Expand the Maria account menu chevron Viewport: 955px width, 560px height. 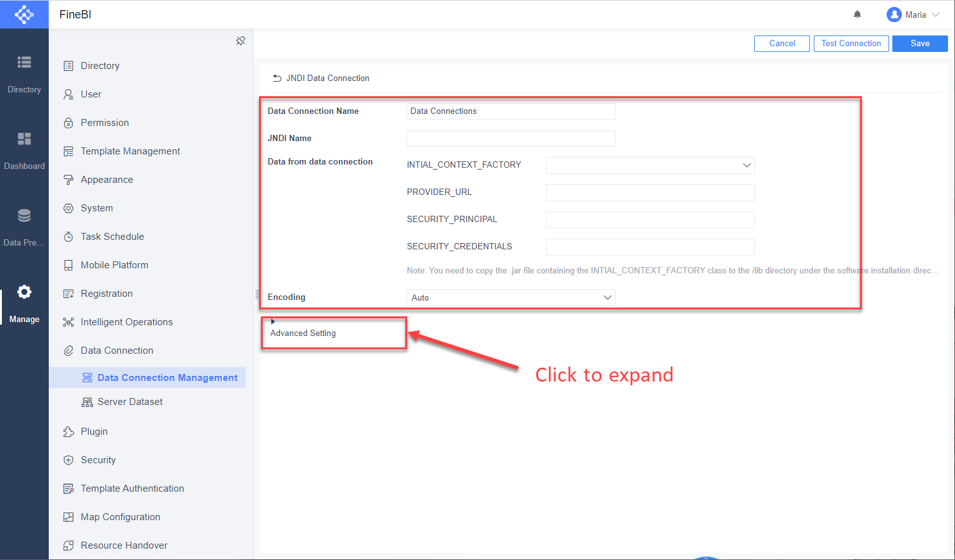coord(936,14)
